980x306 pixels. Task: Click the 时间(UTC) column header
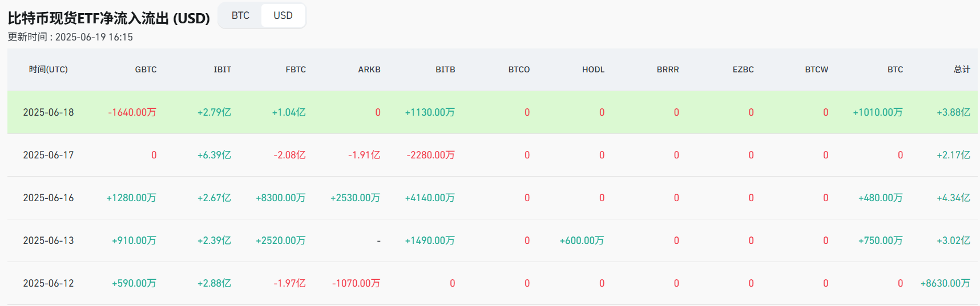[49, 70]
